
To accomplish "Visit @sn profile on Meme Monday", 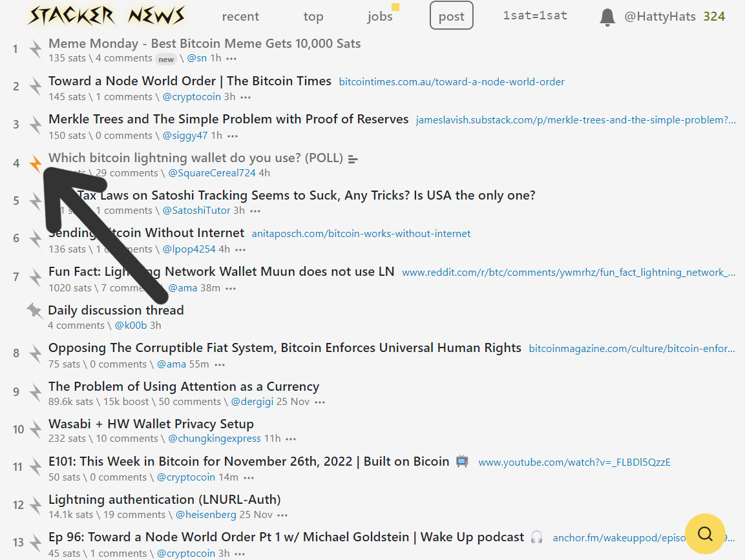I will 196,58.
